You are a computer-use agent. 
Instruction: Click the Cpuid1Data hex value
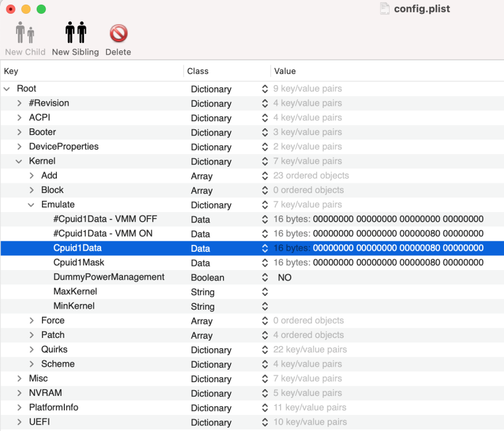pos(398,248)
